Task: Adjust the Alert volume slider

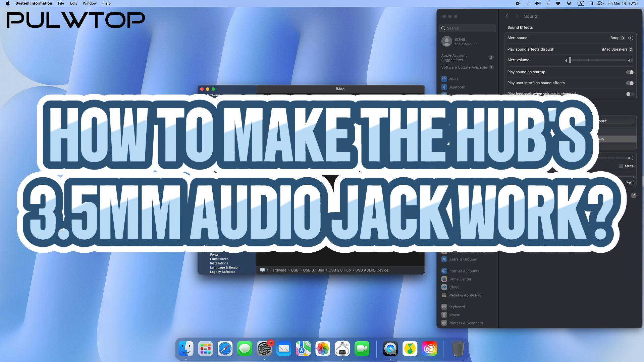Action: point(598,60)
